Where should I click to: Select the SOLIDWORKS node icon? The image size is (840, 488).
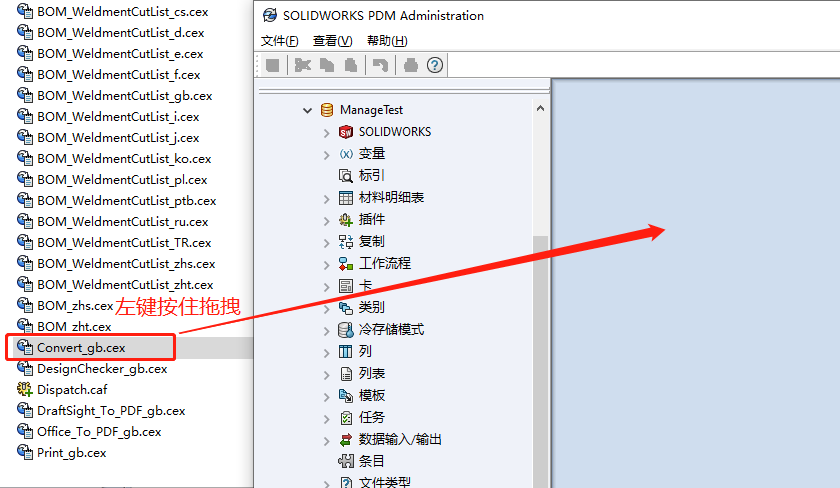coord(346,132)
